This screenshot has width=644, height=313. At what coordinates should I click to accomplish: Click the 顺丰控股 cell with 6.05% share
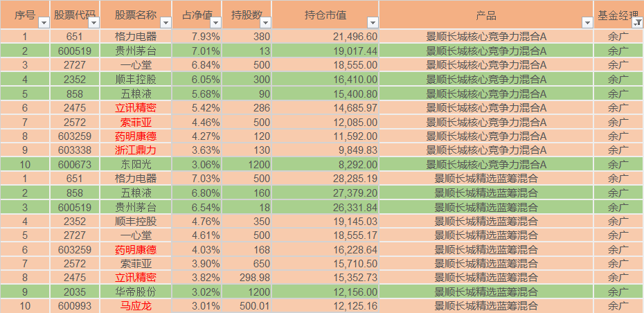[136, 79]
